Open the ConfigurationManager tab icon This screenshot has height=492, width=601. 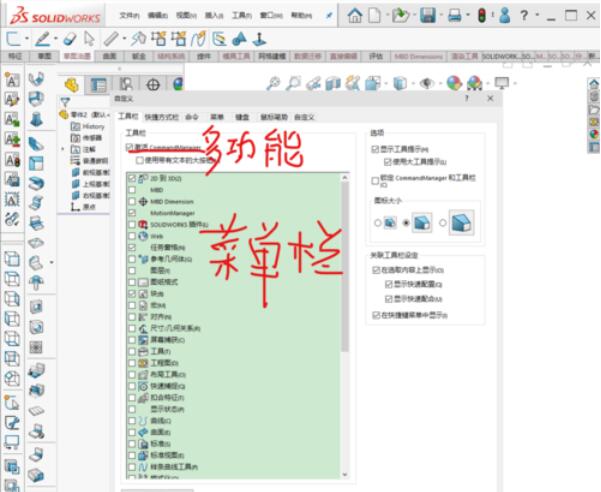tap(125, 84)
